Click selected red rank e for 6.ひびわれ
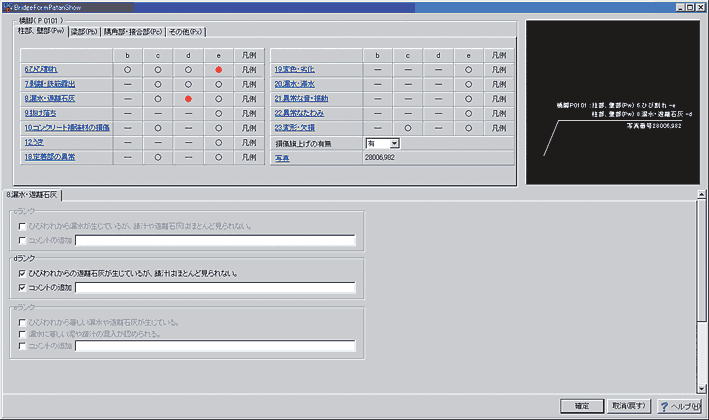The image size is (709, 420). tap(218, 70)
